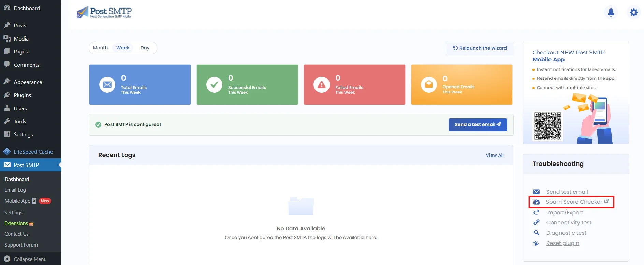Open the Import/Export link
644x265 pixels.
pyautogui.click(x=565, y=212)
